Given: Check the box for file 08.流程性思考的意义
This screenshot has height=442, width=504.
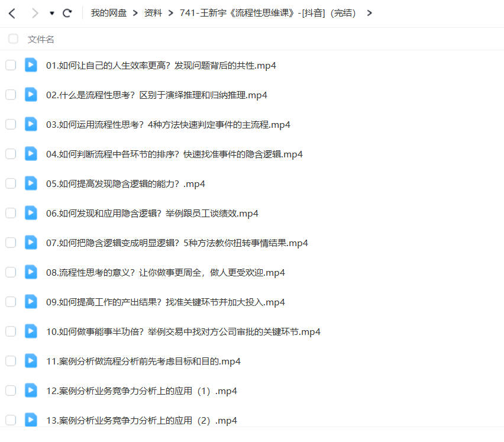Looking at the screenshot, I should (11, 272).
